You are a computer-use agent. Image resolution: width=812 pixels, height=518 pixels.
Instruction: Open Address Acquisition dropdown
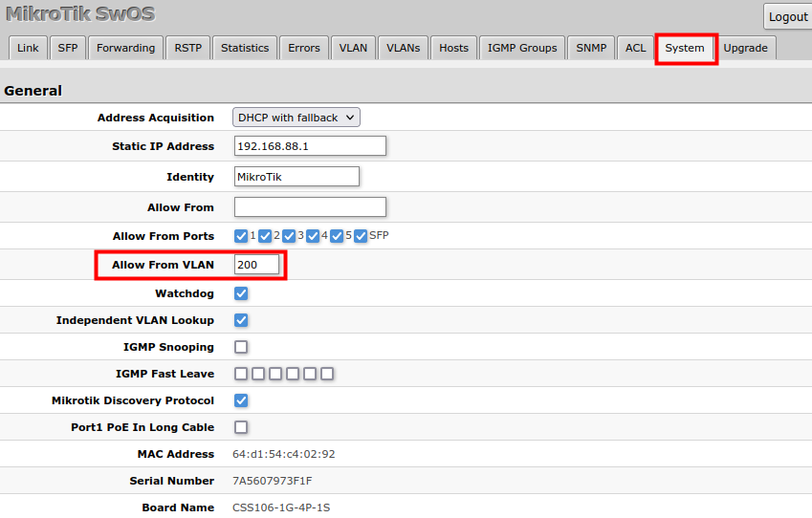(x=296, y=118)
